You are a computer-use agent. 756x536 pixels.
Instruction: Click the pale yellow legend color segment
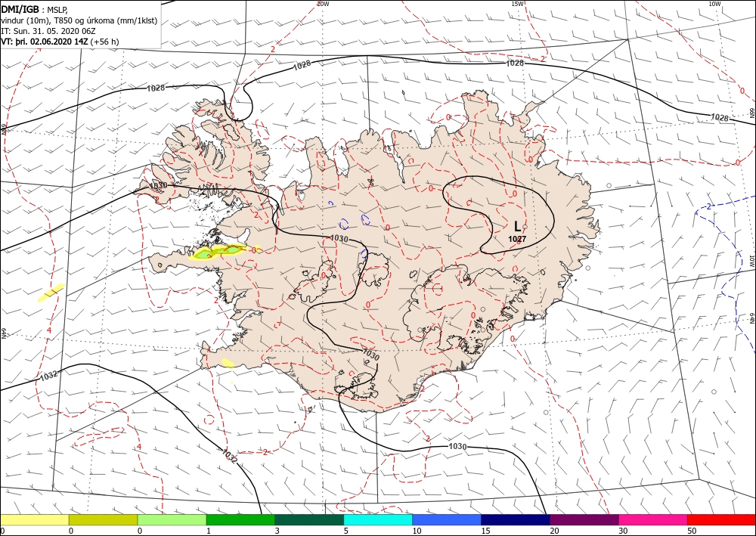35,520
